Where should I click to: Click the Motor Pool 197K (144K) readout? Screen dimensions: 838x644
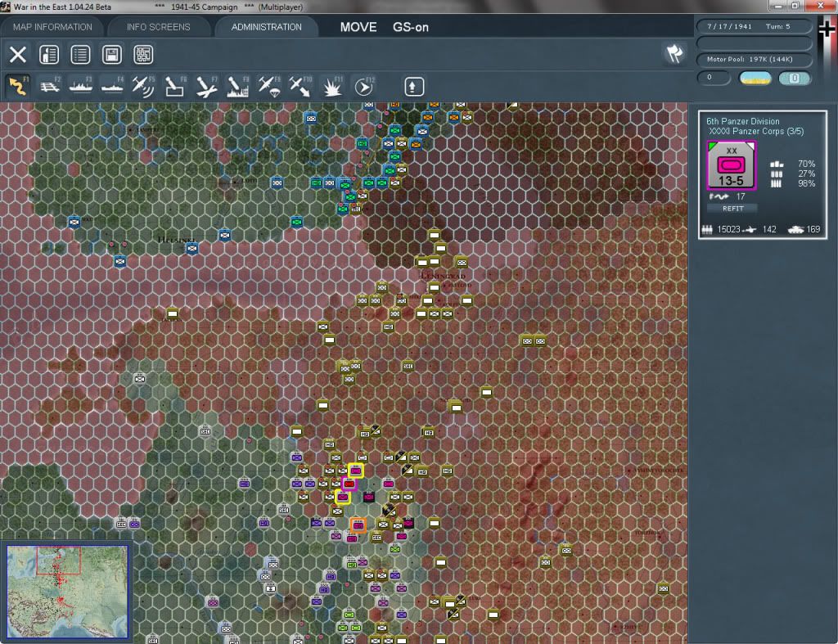pyautogui.click(x=754, y=59)
